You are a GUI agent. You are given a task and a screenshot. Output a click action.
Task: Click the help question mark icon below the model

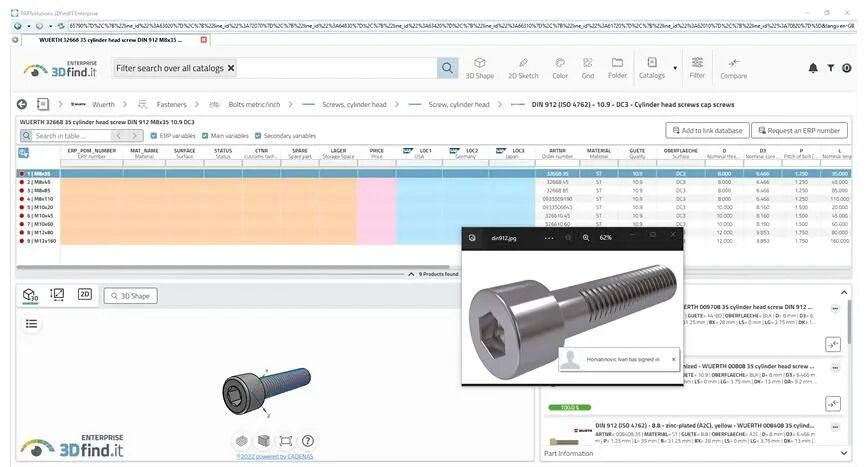308,441
